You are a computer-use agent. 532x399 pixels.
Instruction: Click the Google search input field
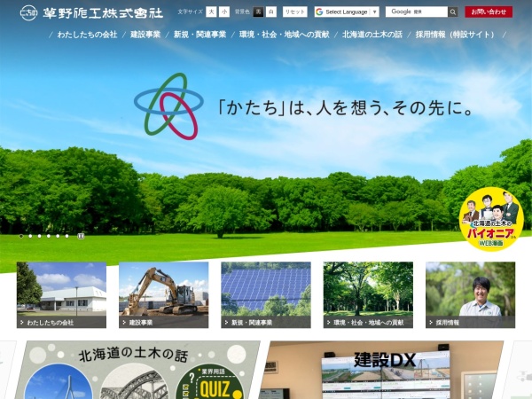click(x=417, y=12)
